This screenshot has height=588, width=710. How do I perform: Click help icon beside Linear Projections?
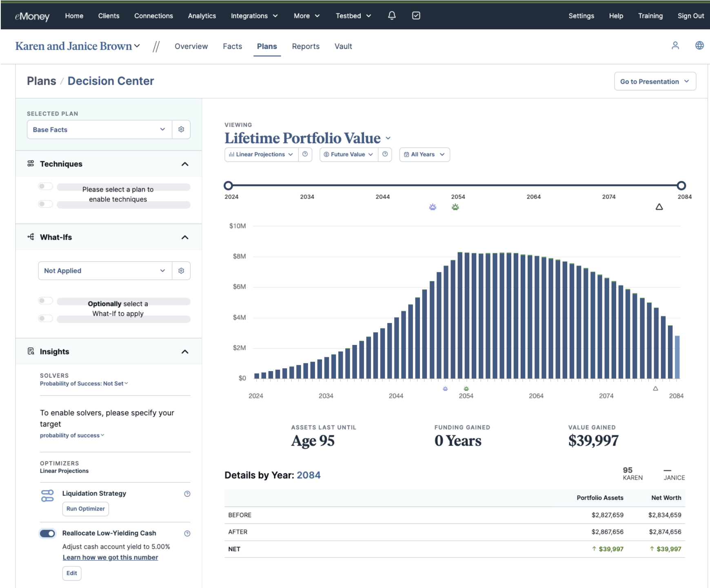tap(305, 155)
